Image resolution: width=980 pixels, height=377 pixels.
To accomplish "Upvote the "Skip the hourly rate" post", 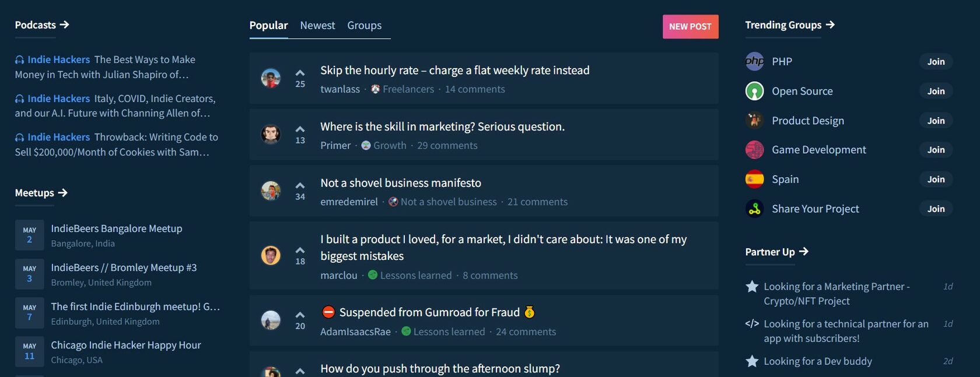I will click(300, 73).
